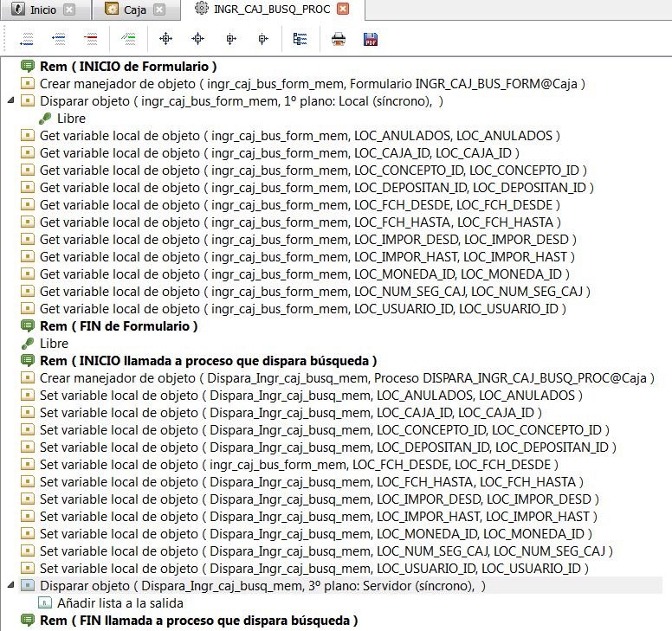Select Set variable local LOC_IMPOR_HAST line

319,516
